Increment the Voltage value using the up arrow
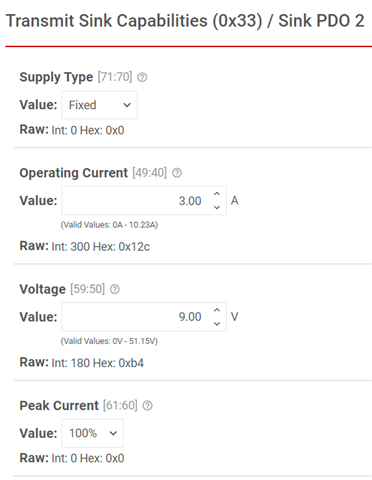 [x=217, y=310]
